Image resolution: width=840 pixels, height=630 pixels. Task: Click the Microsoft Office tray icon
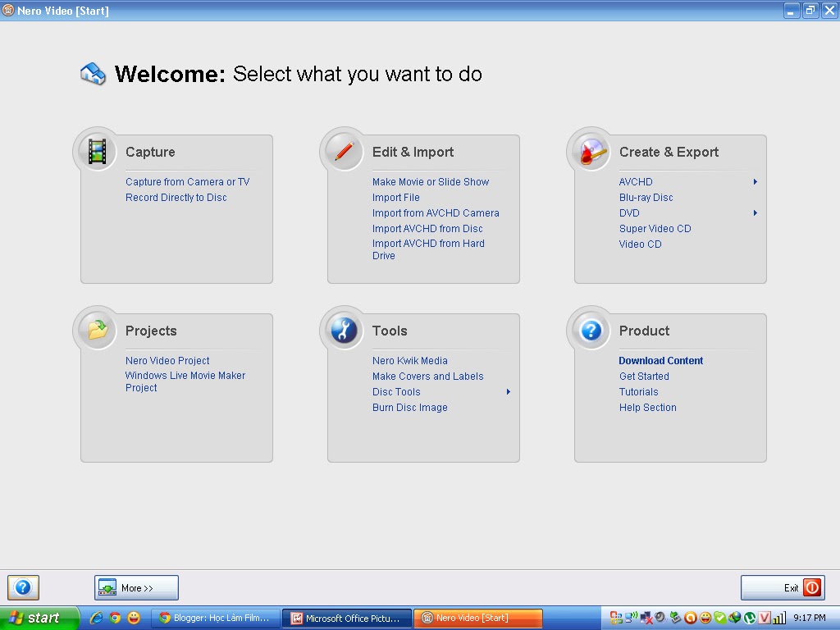click(616, 618)
